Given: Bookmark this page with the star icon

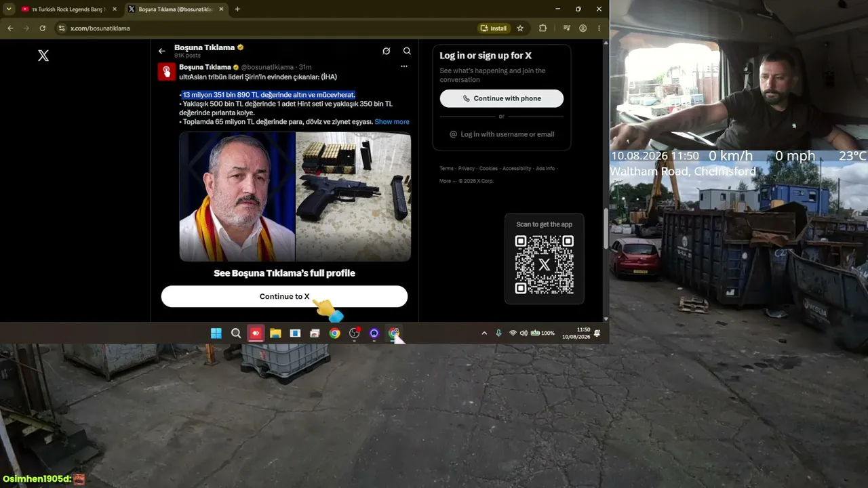Looking at the screenshot, I should (520, 28).
